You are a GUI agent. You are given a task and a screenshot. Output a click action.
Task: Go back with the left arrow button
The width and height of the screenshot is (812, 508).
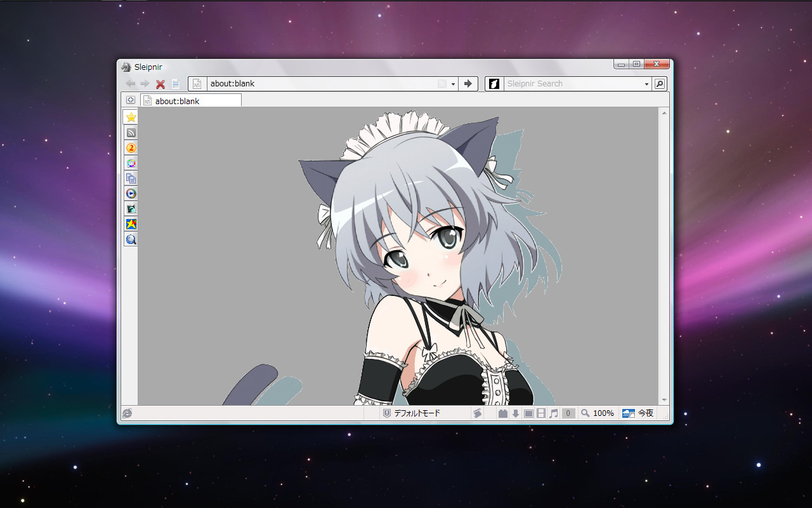tap(131, 84)
